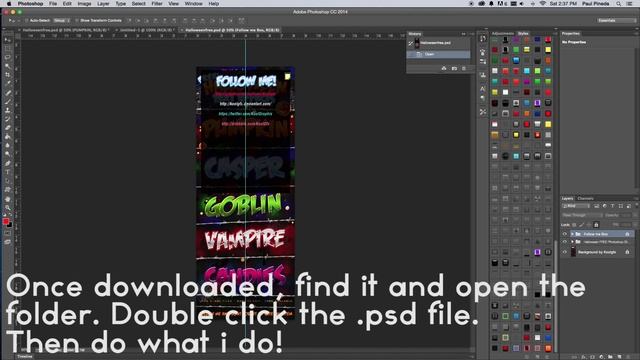This screenshot has width=640, height=360.
Task: Select the Zoom tool
Action: click(8, 208)
